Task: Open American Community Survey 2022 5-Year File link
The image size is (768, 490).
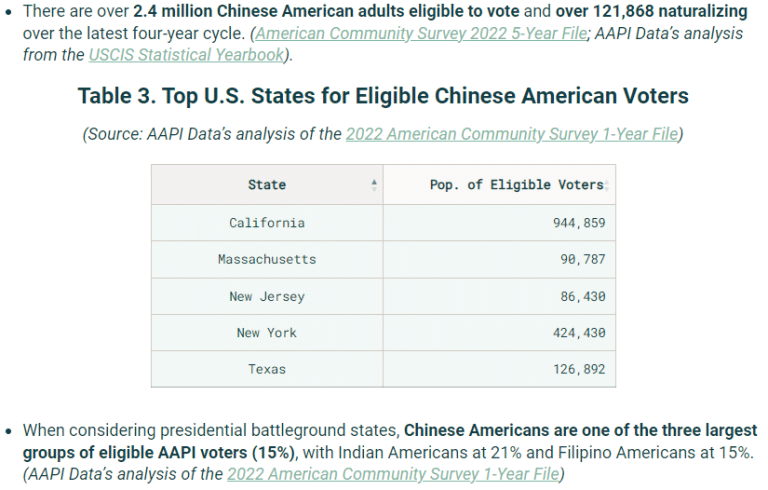Action: tap(421, 33)
